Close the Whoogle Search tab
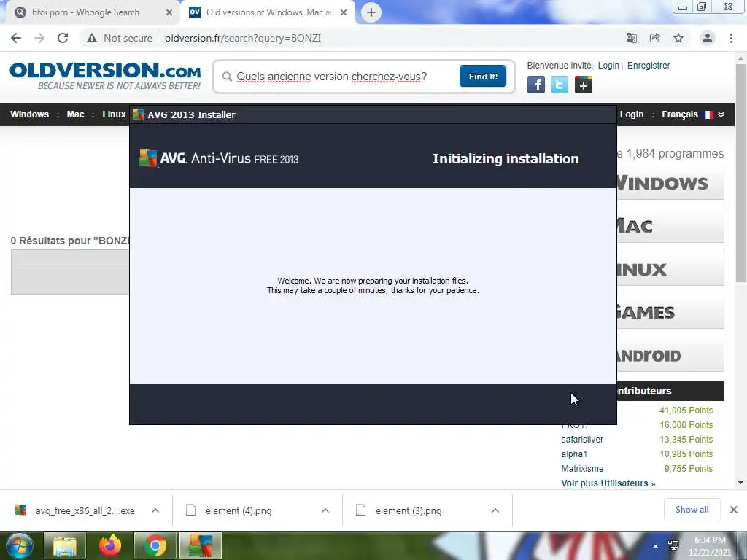747x560 pixels. (169, 12)
